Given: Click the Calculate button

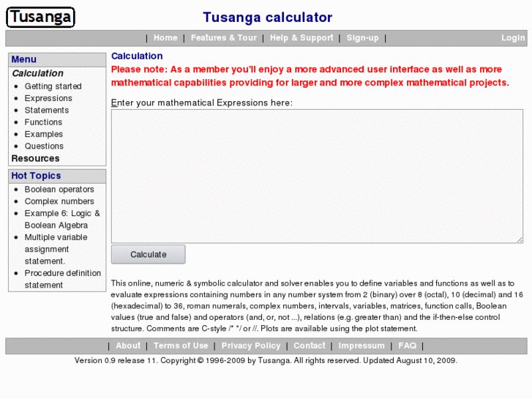Looking at the screenshot, I should (149, 254).
